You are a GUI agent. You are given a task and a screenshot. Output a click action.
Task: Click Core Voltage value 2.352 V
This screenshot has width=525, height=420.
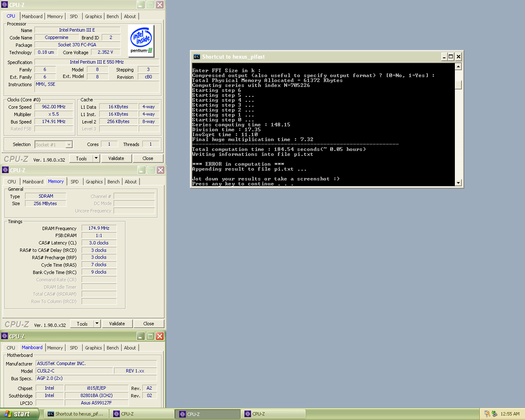105,52
